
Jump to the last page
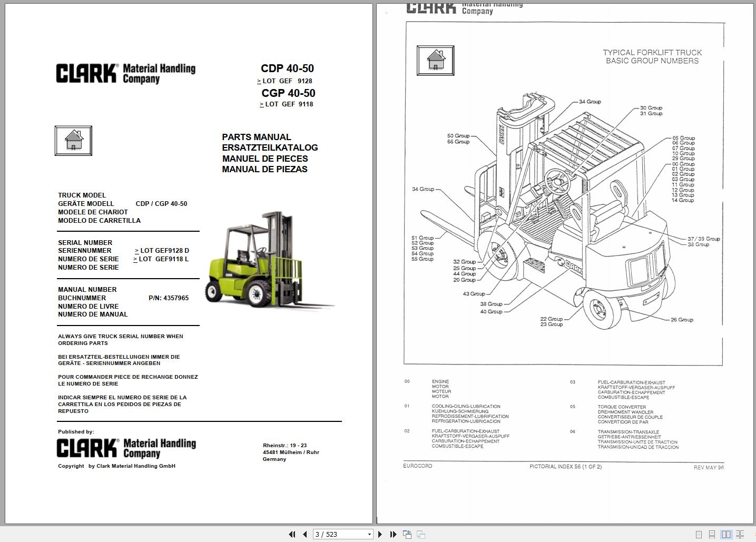(393, 534)
